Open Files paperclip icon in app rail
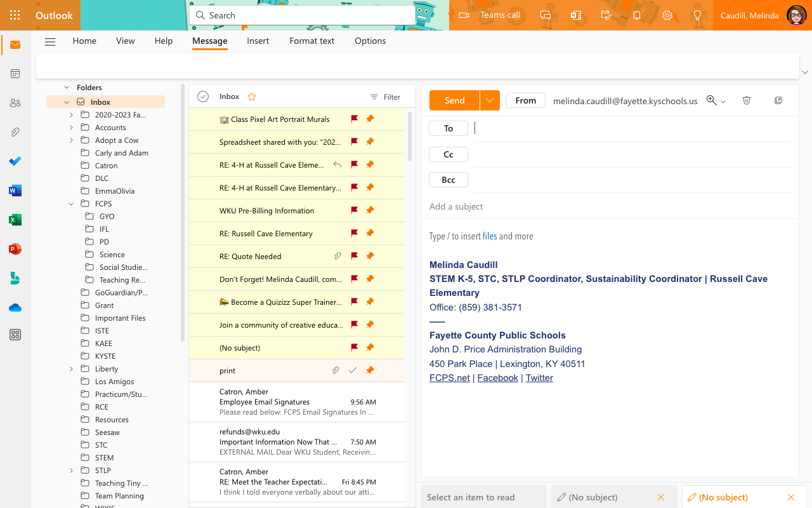Viewport: 812px width, 508px height. click(x=15, y=132)
